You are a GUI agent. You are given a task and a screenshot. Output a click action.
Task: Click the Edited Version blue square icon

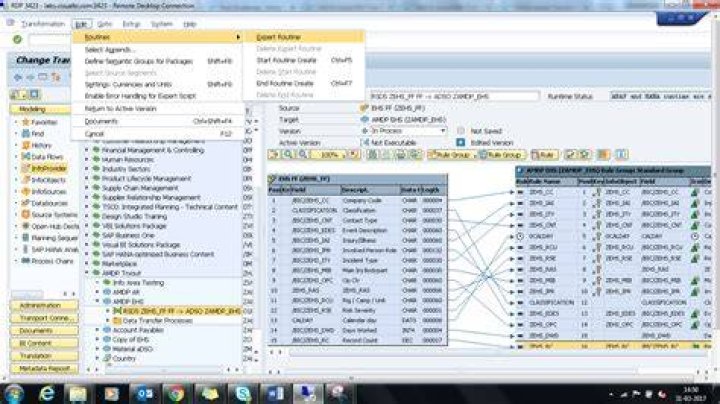point(461,143)
